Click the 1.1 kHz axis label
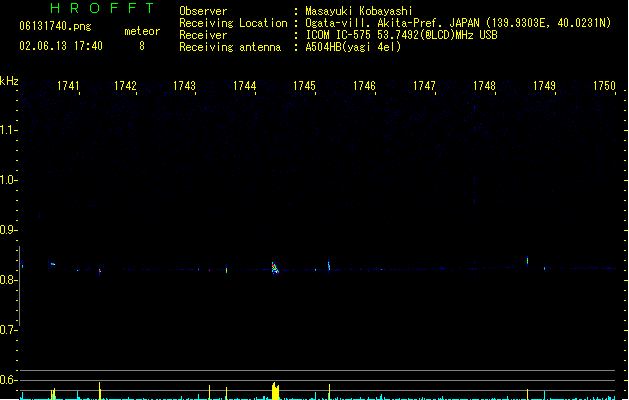629x400 pixels. click(x=8, y=130)
